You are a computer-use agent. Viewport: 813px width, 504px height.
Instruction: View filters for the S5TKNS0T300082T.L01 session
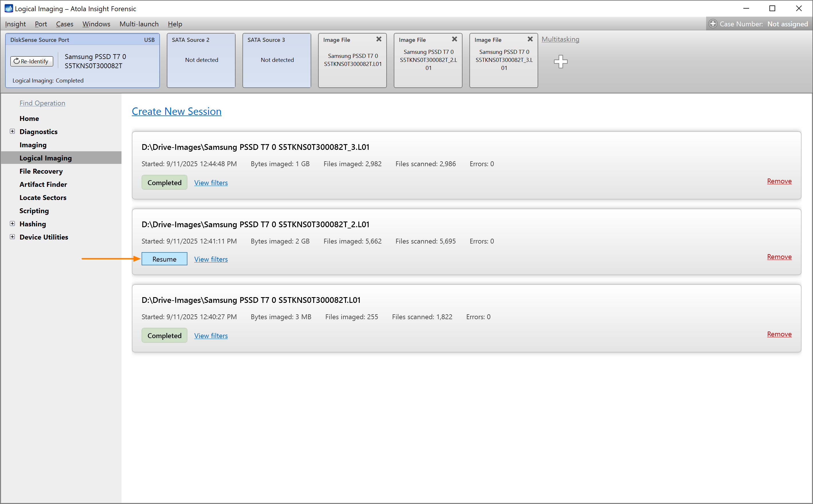coord(211,336)
